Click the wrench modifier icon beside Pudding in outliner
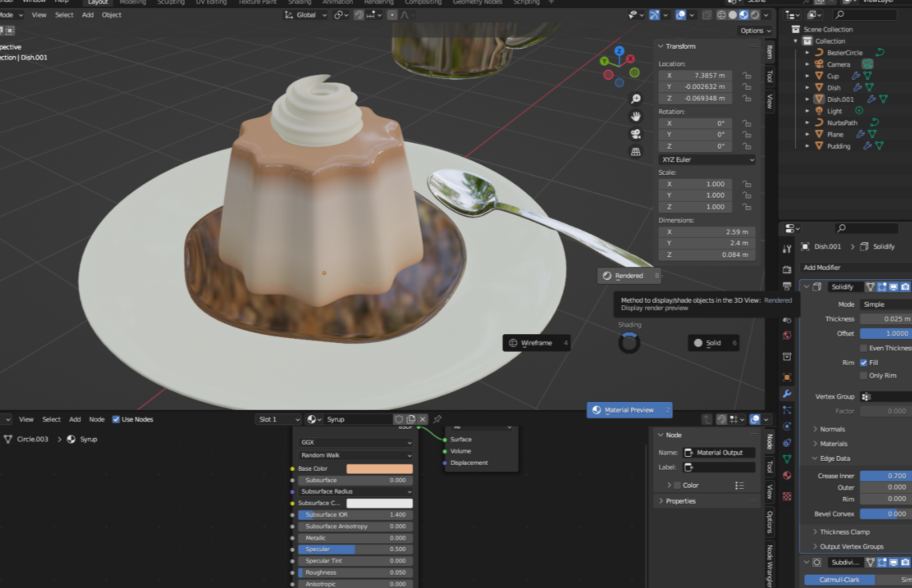912x588 pixels. (868, 146)
